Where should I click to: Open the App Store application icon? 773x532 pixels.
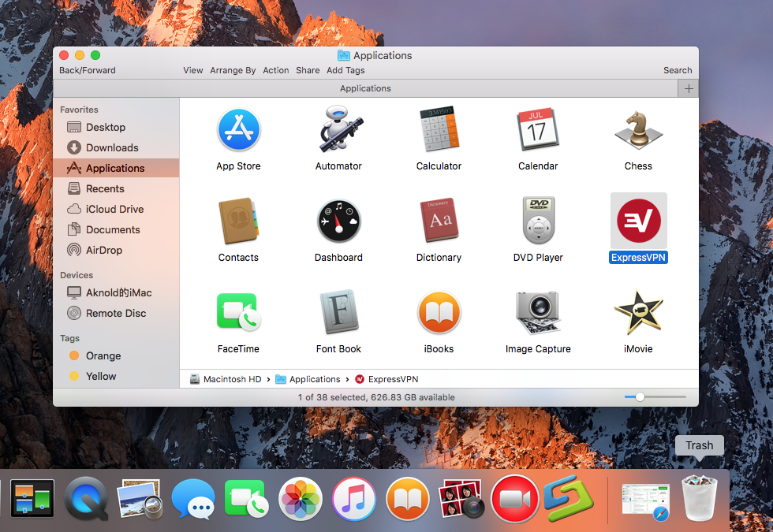tap(238, 130)
